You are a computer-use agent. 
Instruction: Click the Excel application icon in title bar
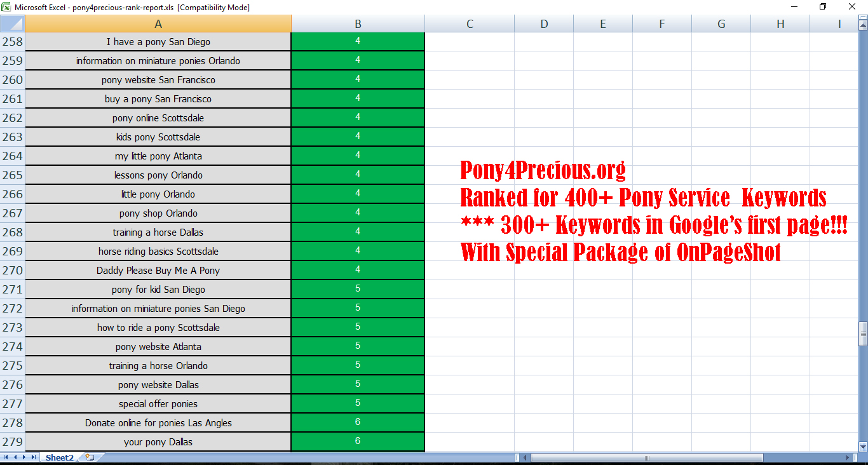[x=6, y=7]
